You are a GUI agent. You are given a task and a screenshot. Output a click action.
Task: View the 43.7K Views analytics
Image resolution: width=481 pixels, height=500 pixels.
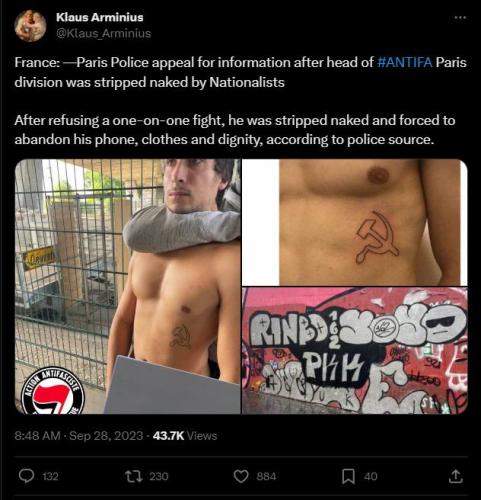pos(185,436)
